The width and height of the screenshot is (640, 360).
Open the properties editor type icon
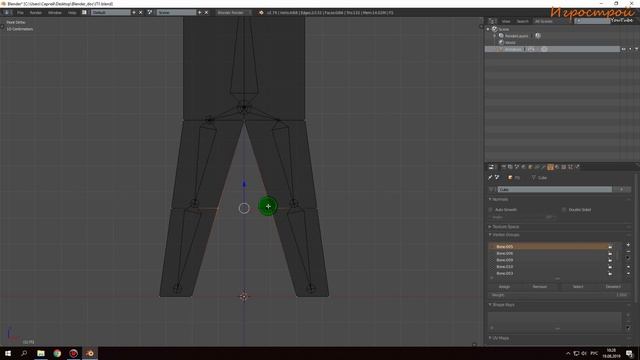(x=492, y=167)
